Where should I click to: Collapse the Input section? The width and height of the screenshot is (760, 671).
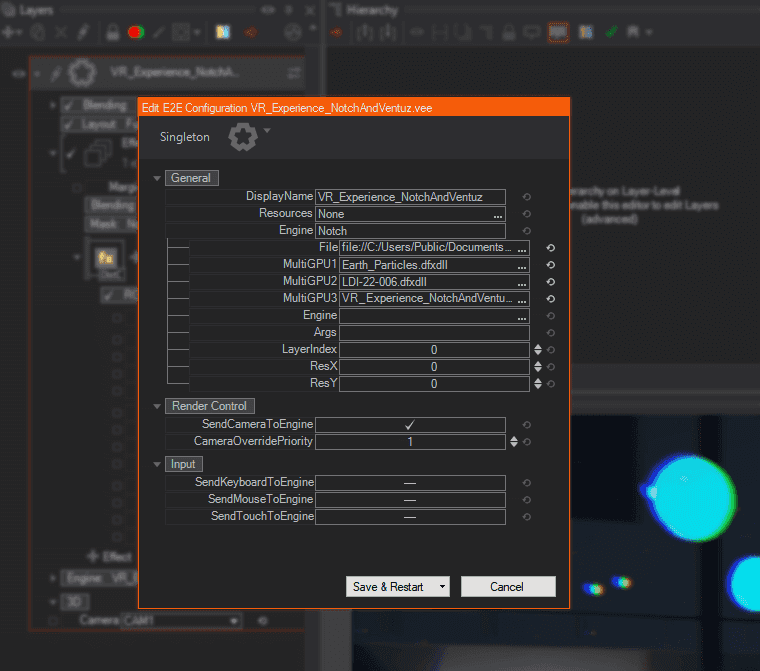(157, 464)
